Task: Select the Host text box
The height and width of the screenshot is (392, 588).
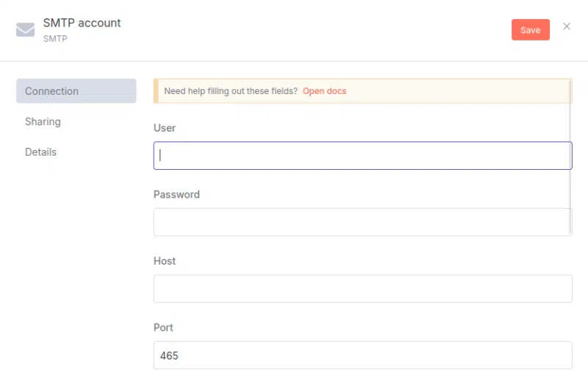Action: pos(362,289)
